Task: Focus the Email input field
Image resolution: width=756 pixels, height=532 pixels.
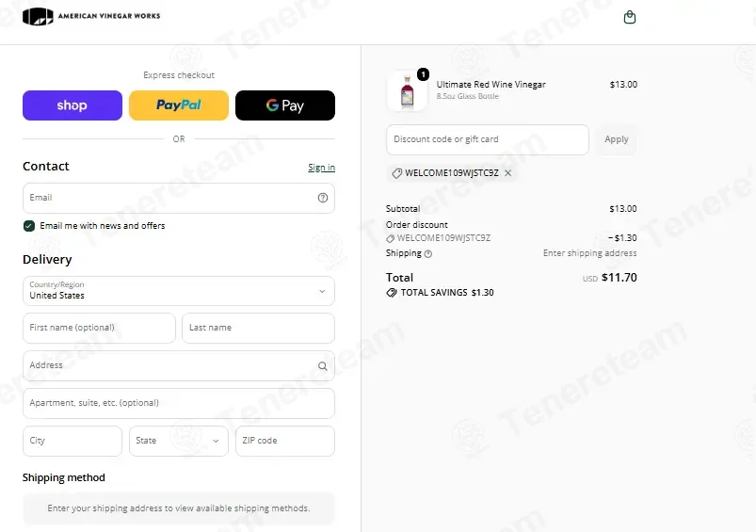Action: coord(179,198)
